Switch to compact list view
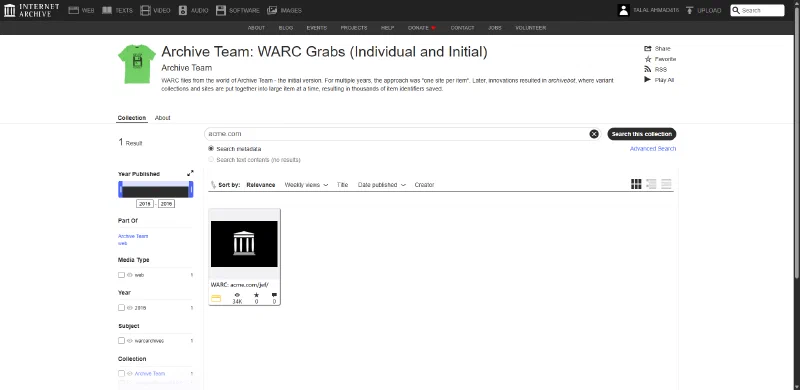 666,184
